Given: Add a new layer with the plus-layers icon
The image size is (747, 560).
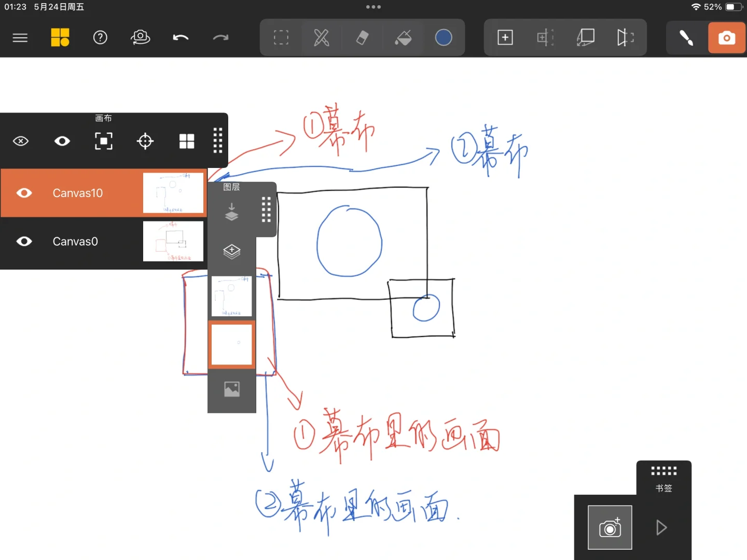Looking at the screenshot, I should coord(232,251).
